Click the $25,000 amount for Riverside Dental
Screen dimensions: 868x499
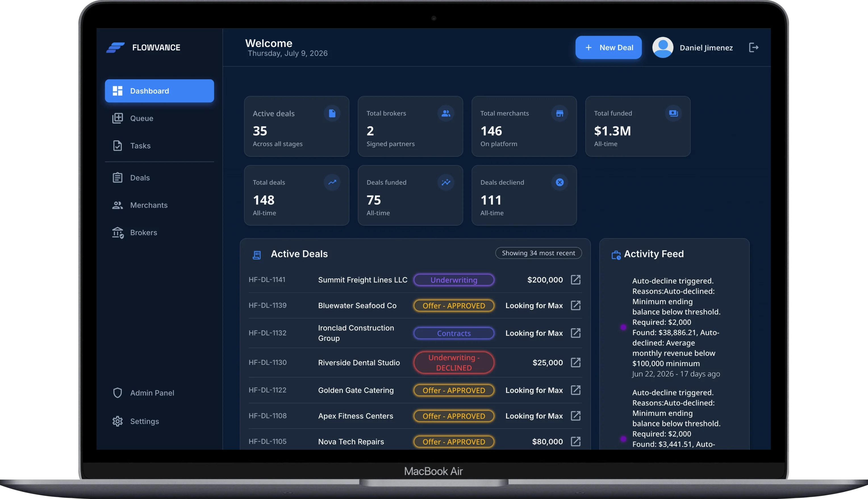(x=548, y=362)
